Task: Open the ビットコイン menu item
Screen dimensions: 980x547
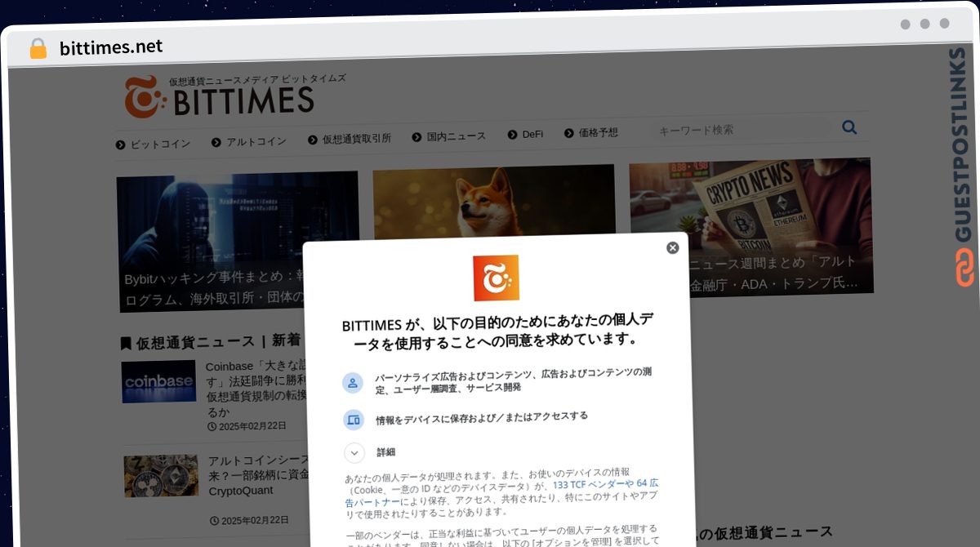Action: 154,144
